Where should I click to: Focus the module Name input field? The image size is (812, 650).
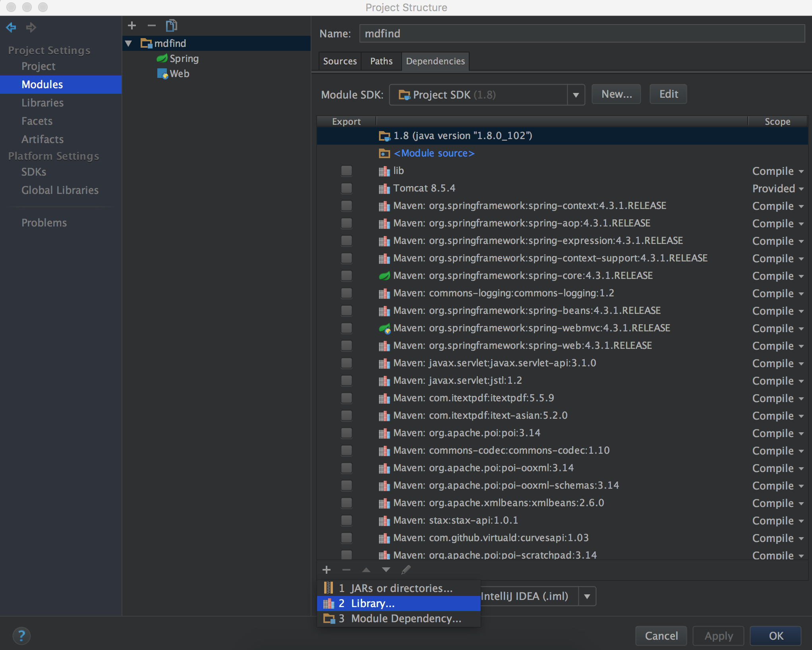pos(582,34)
